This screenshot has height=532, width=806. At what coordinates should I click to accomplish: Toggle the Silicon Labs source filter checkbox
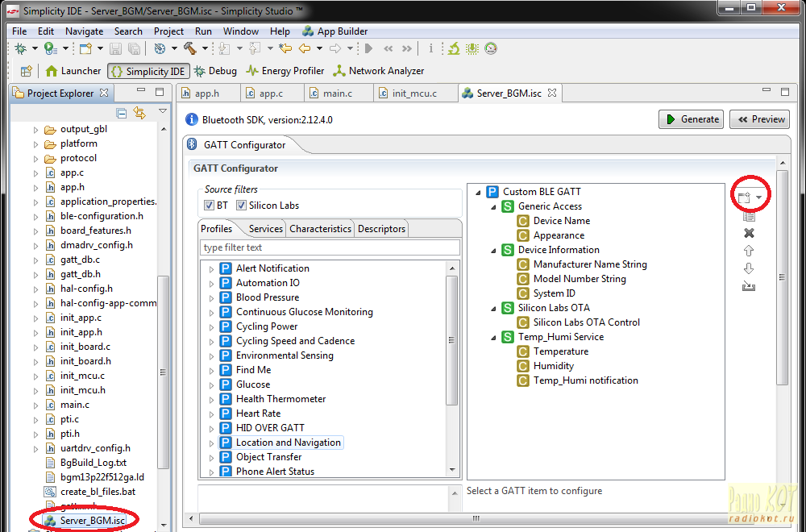point(242,206)
